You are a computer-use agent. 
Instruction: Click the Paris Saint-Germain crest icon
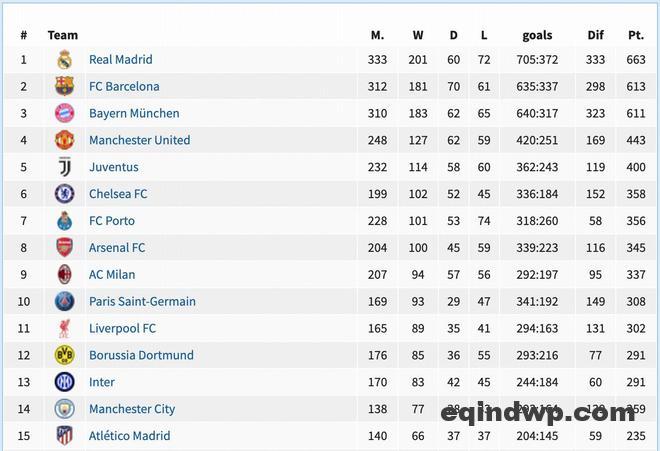[65, 301]
